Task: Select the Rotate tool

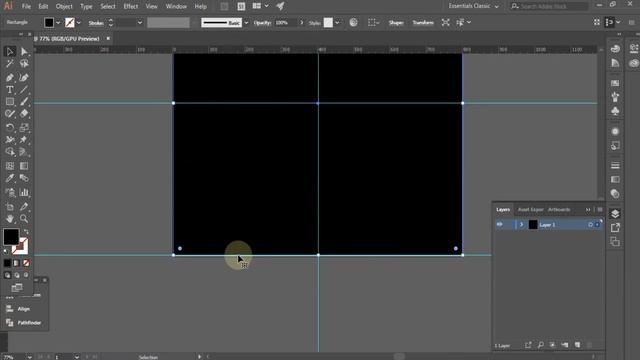Action: pyautogui.click(x=10, y=128)
